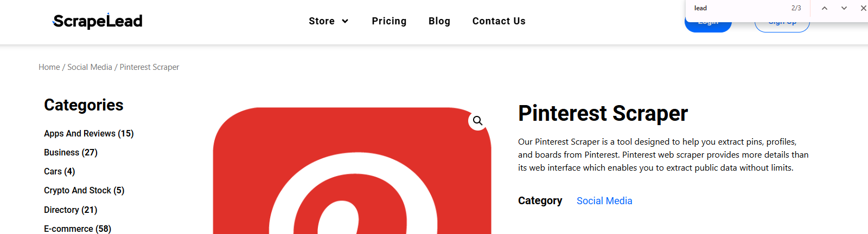
Task: Expand the Store dropdown chevron
Action: click(345, 21)
